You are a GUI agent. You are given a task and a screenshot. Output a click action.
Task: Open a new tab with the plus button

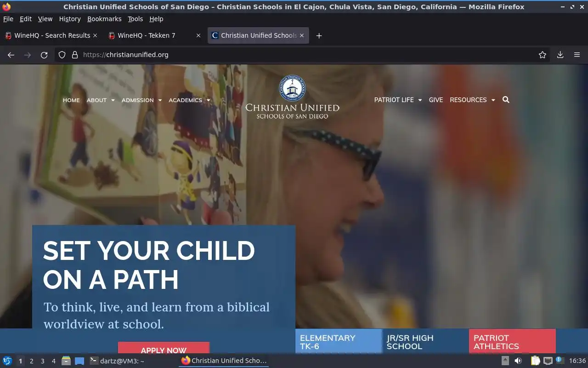(x=319, y=35)
